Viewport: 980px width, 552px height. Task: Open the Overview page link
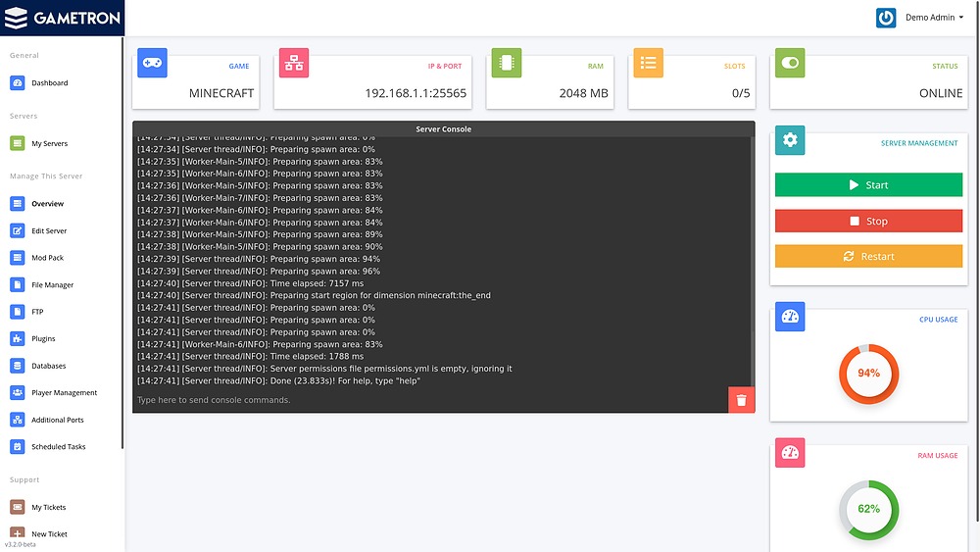coord(47,203)
